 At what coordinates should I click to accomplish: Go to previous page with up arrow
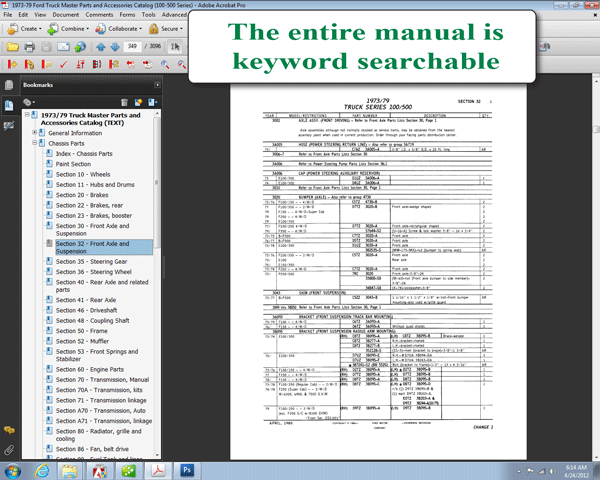[101, 47]
